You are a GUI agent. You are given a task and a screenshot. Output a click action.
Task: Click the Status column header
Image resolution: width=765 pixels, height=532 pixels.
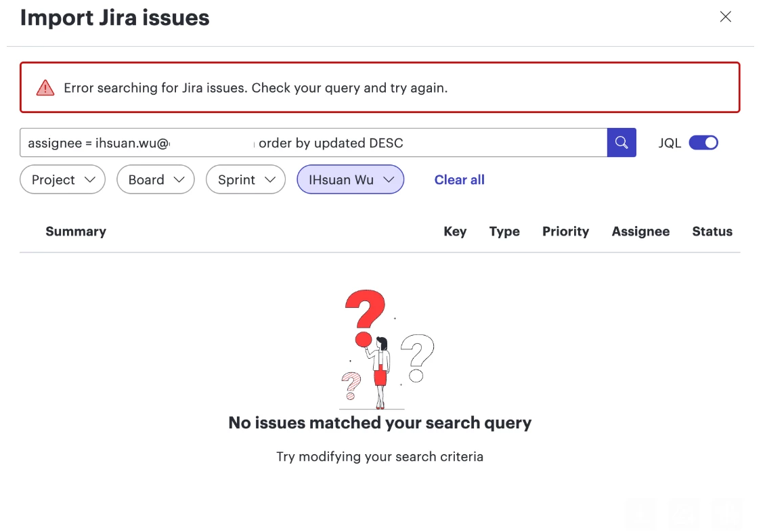[712, 231]
